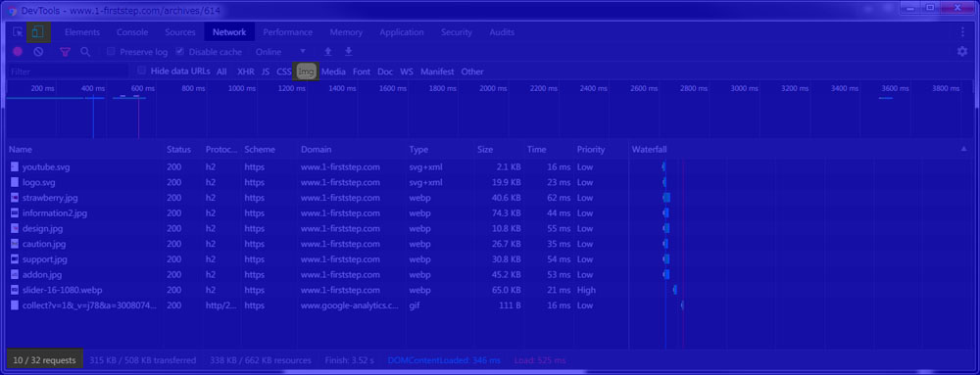Image resolution: width=980 pixels, height=375 pixels.
Task: Click the High priority cell
Action: click(586, 290)
